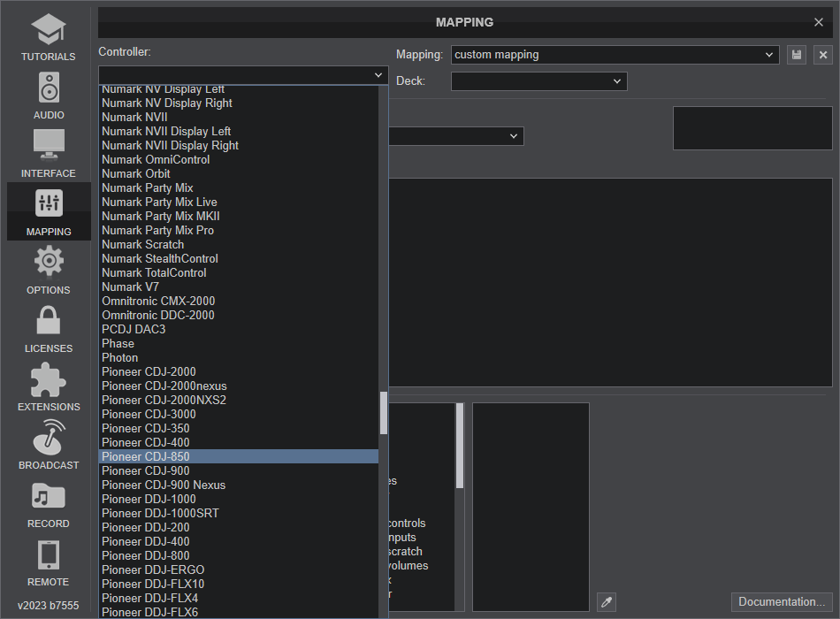Screen dimensions: 840x619
Task: Open the Tutorials section icon
Action: coord(49,29)
